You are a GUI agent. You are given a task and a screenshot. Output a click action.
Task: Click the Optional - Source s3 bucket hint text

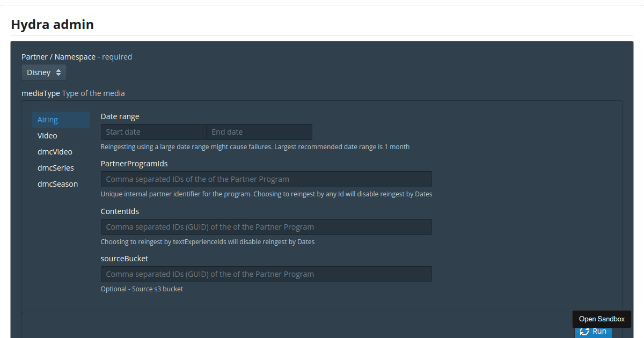coord(142,289)
